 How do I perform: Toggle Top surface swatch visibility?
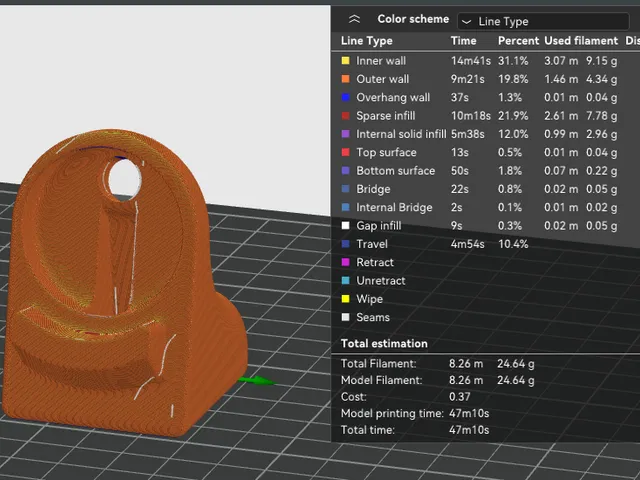tap(345, 152)
